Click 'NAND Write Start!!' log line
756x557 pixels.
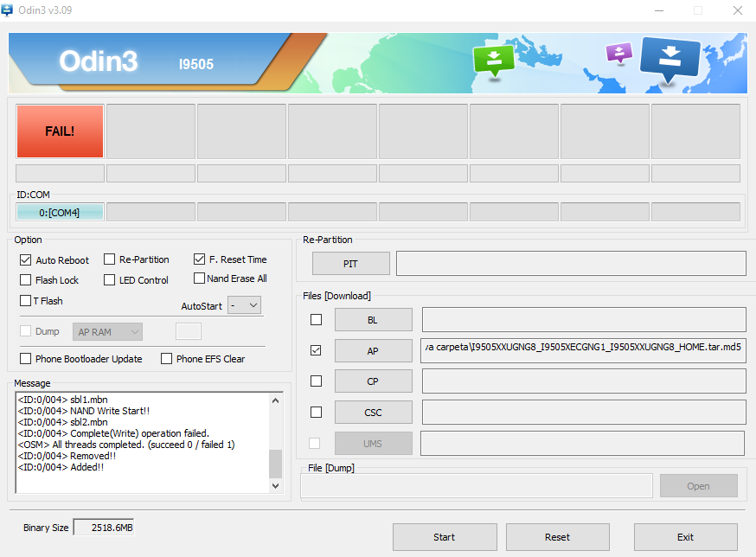[x=83, y=411]
